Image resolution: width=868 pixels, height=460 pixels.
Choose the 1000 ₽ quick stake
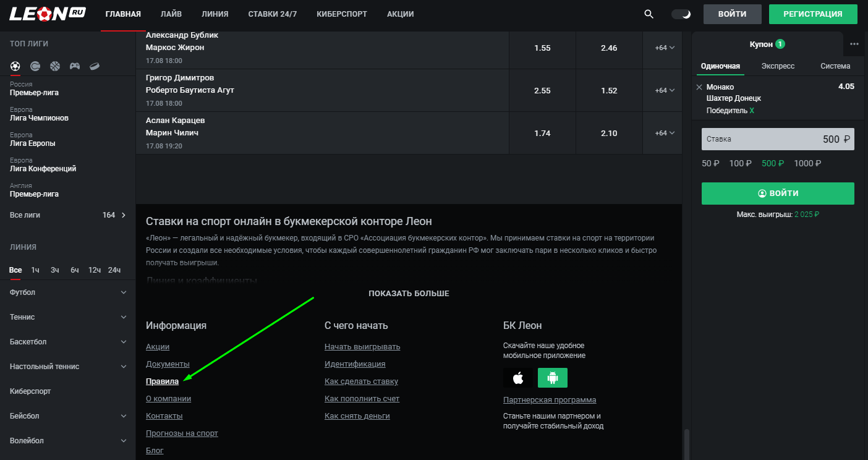pyautogui.click(x=807, y=164)
